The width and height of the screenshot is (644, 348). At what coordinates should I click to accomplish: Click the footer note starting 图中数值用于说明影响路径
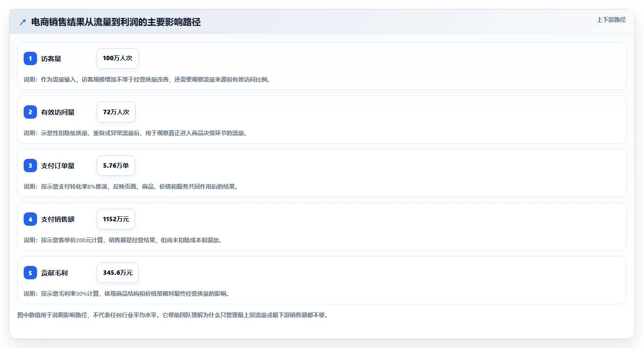(x=173, y=315)
